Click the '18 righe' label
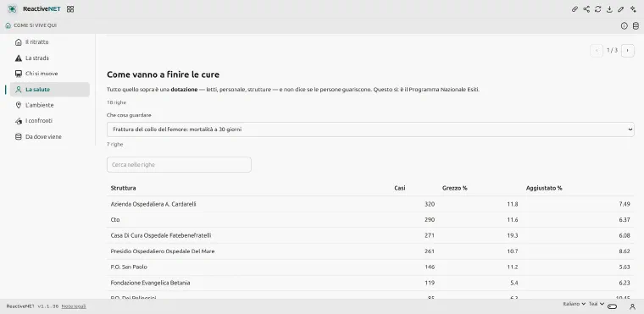644x314 pixels. click(117, 102)
